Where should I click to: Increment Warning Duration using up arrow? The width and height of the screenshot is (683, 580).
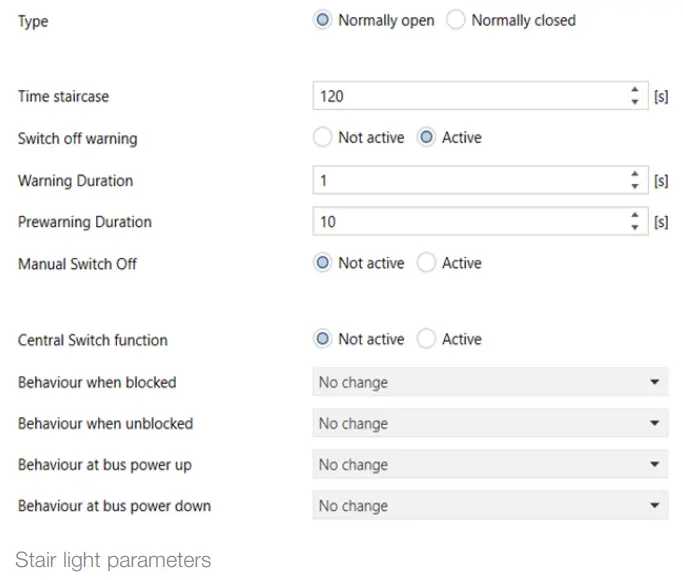click(634, 175)
